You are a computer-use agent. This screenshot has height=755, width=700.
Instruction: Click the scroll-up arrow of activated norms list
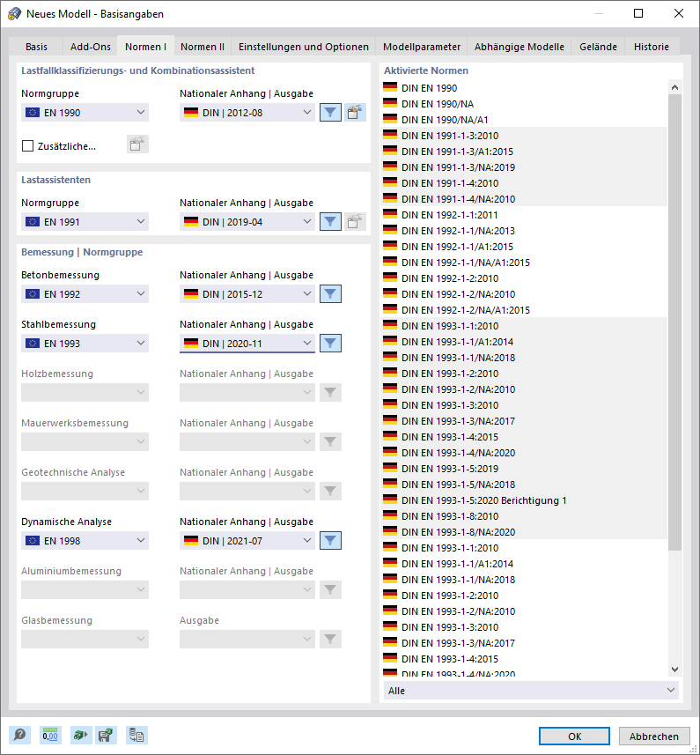click(x=675, y=87)
